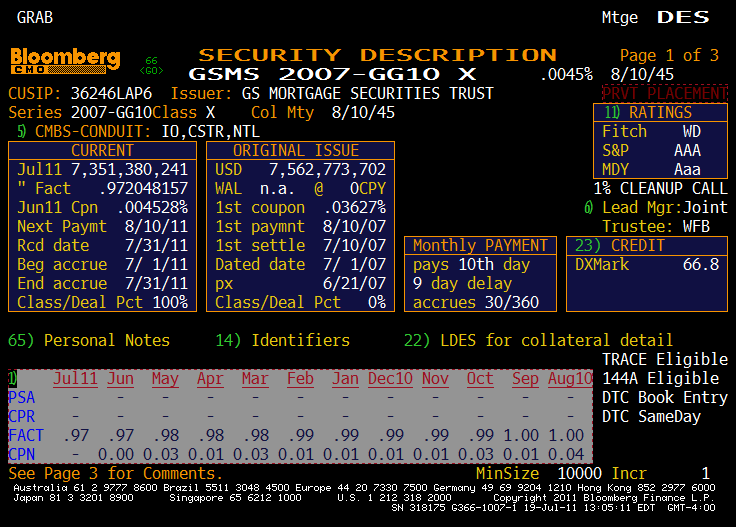736x527 pixels.
Task: Select the Sep column header
Action: click(x=525, y=379)
